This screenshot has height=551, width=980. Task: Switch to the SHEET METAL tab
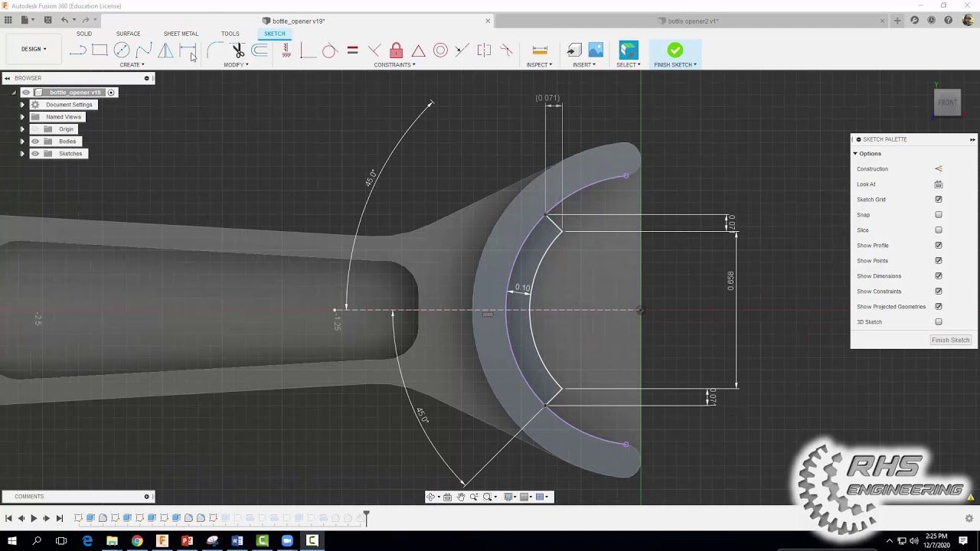tap(181, 34)
